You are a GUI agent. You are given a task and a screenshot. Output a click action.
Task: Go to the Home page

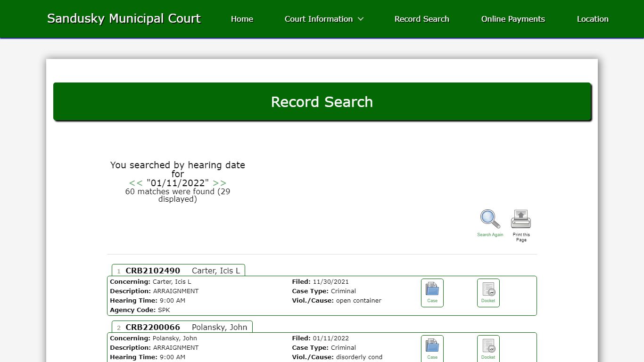coord(242,19)
